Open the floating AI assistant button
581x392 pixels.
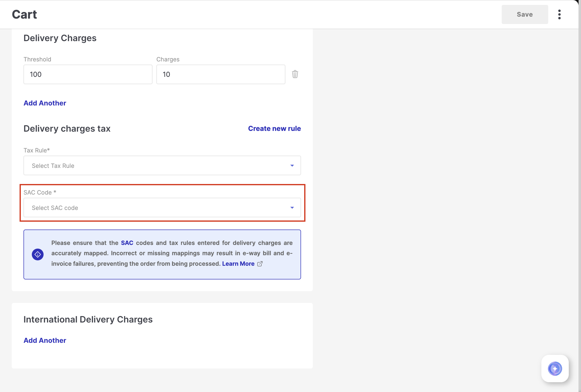coord(555,368)
